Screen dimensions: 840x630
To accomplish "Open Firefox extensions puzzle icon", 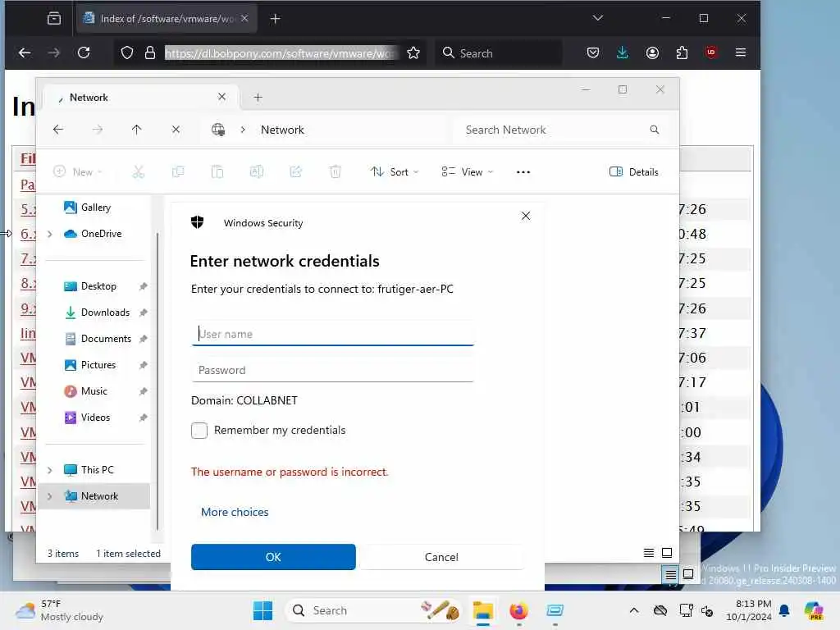I will [682, 52].
